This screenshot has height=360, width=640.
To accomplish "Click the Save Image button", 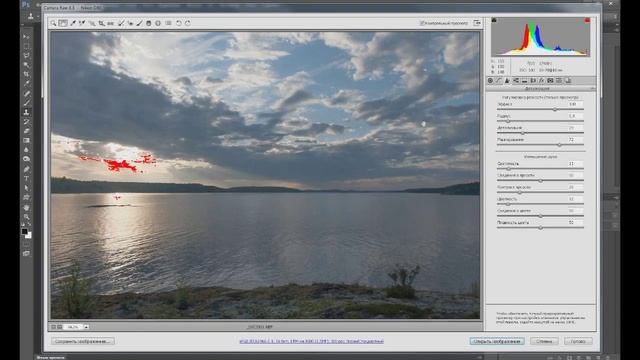I will pyautogui.click(x=83, y=341).
